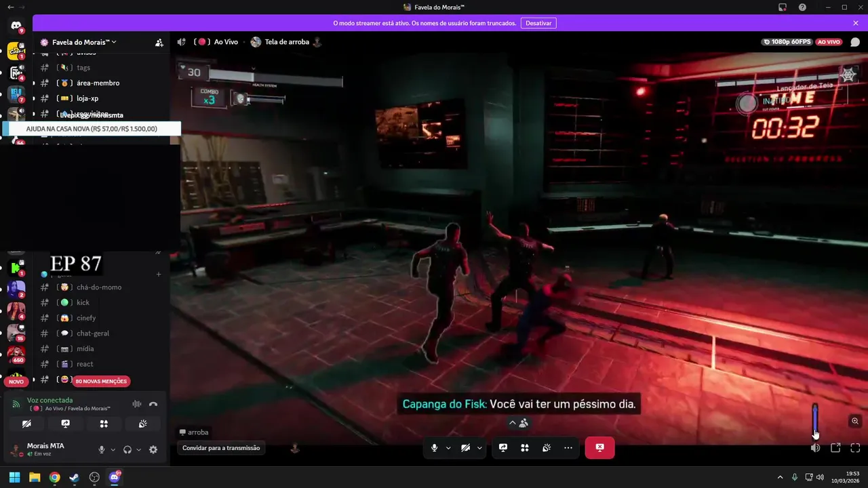
Task: Open the inbox icon in title bar
Action: tap(782, 7)
